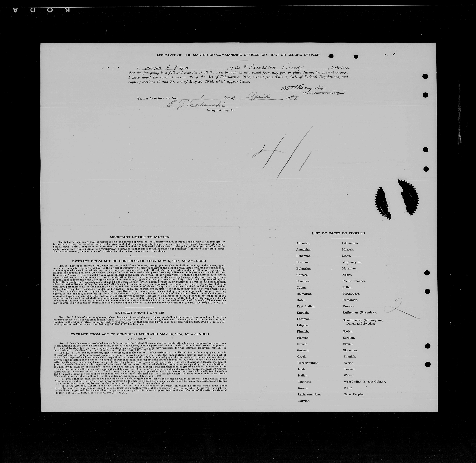Click 'Irish.' entry
Screen dimensions: 476x463
pos(302,369)
